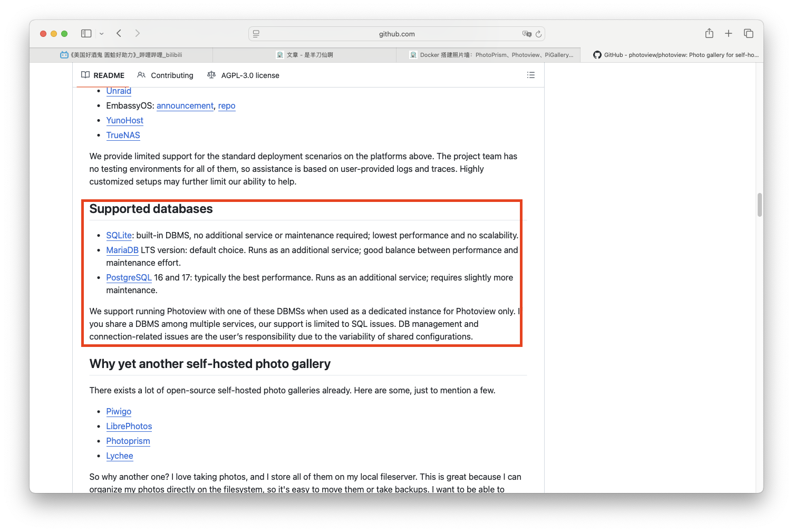The width and height of the screenshot is (793, 532).
Task: Switch to the bilibili tab
Action: pos(121,55)
